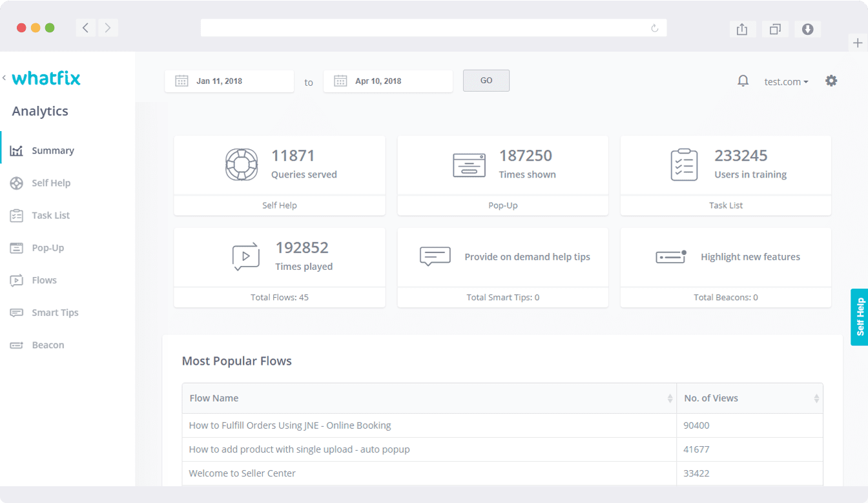Collapse the sidebar with the chevron near whatfix logo
Viewport: 868px width, 503px height.
click(x=5, y=77)
